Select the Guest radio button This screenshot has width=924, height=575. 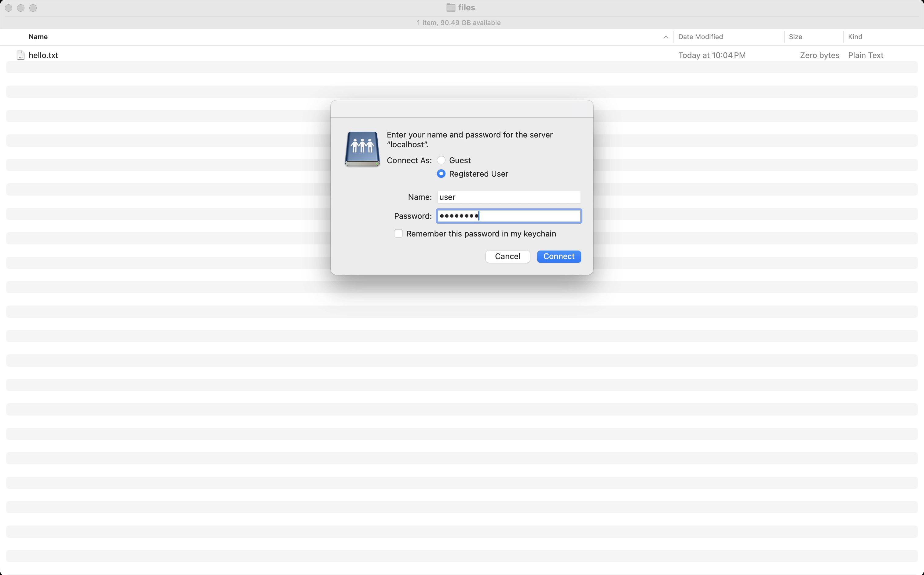coord(441,160)
